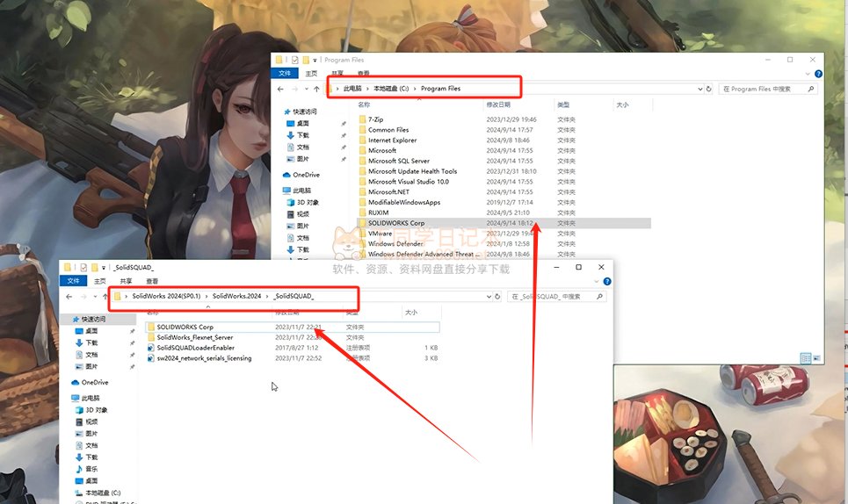Open Common Files folder in Program Files
The image size is (848, 504).
pos(388,130)
